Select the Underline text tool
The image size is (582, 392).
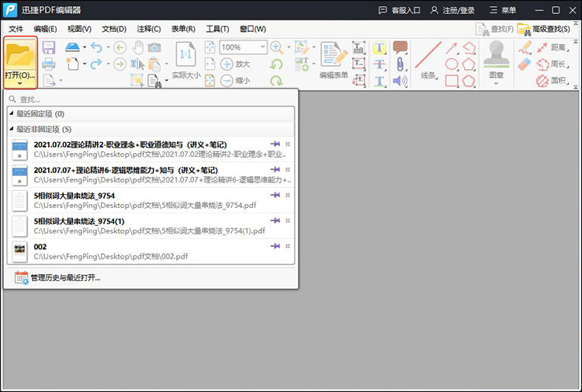[x=379, y=81]
